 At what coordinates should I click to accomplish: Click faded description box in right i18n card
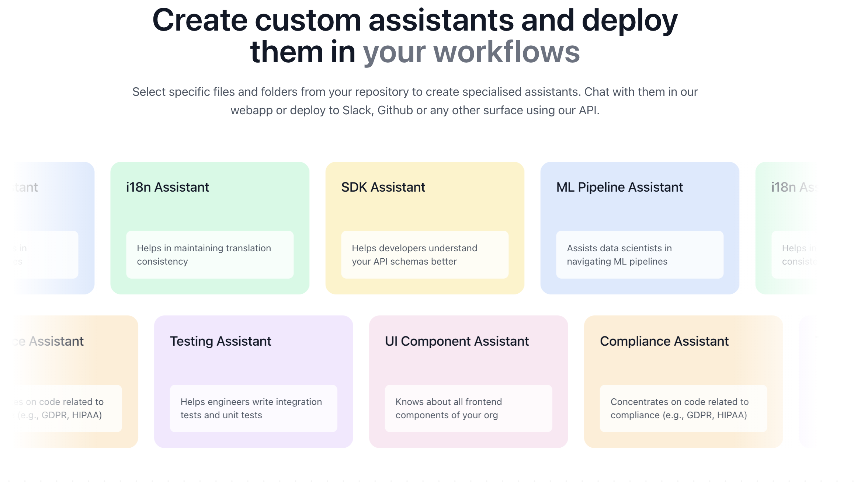796,255
